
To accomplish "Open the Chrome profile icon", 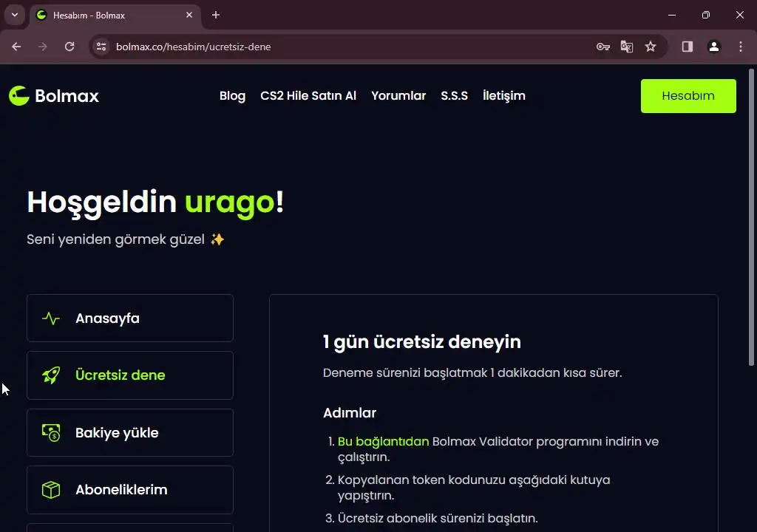I will click(x=714, y=47).
